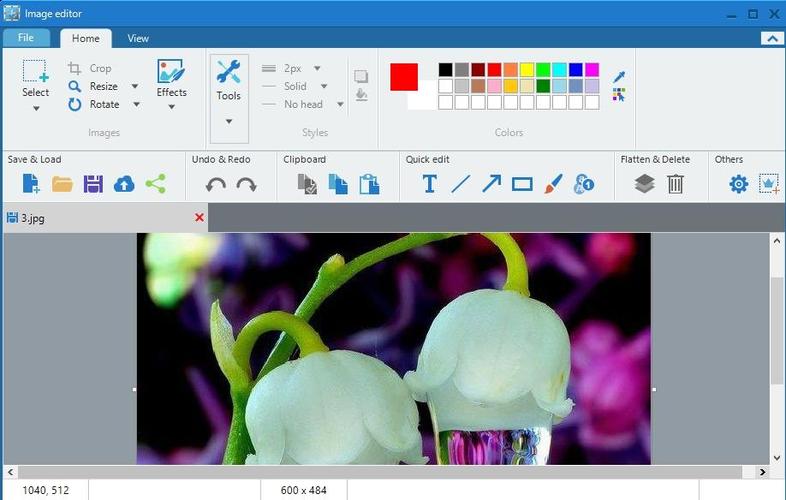The image size is (786, 500).
Task: Click the Copy icon in Clipboard
Action: coord(338,184)
